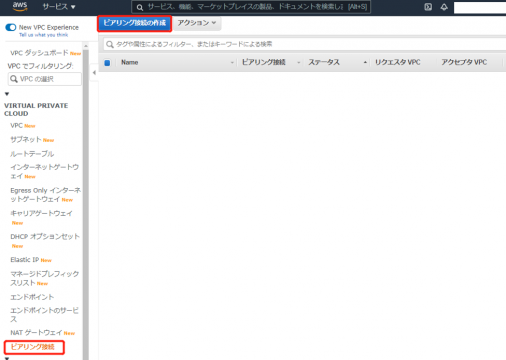Sort by ピアリング接続 column header
Image resolution: width=506 pixels, height=360 pixels.
tap(263, 62)
